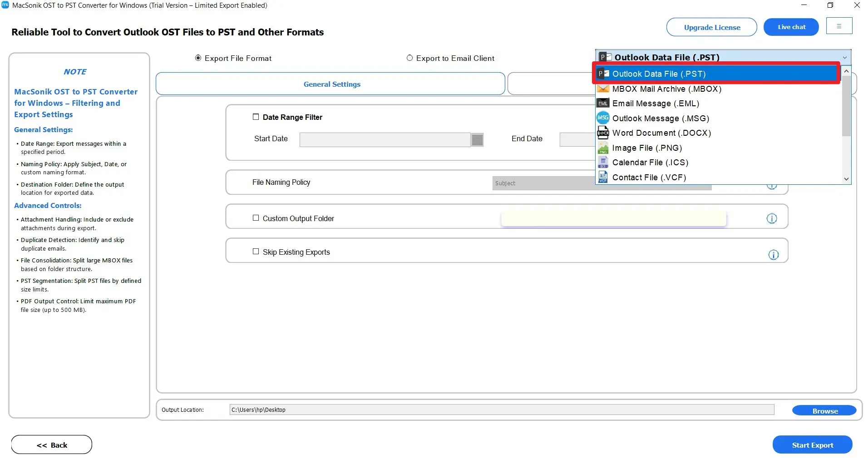Click the PNG Image File icon
868x464 pixels.
point(603,148)
